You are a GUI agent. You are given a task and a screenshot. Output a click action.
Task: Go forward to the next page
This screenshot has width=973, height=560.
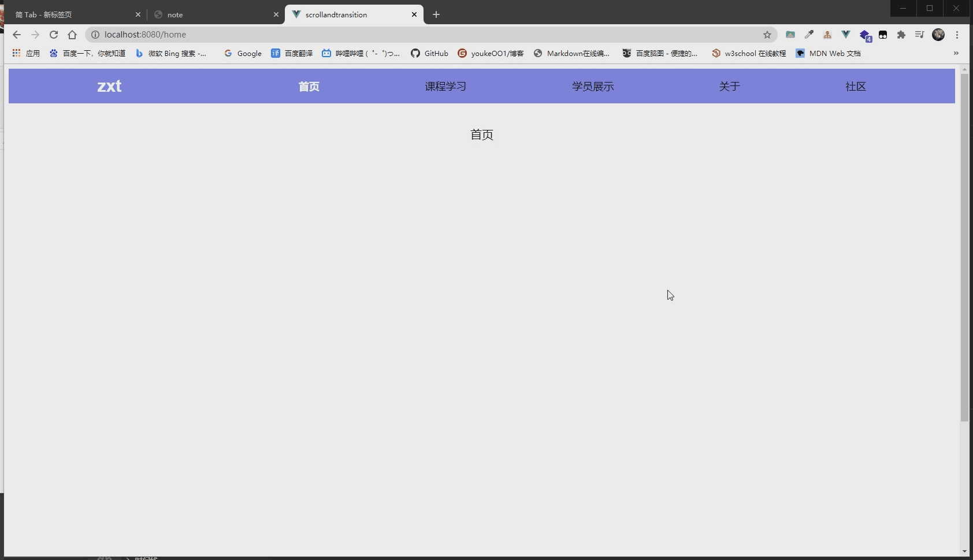point(35,35)
